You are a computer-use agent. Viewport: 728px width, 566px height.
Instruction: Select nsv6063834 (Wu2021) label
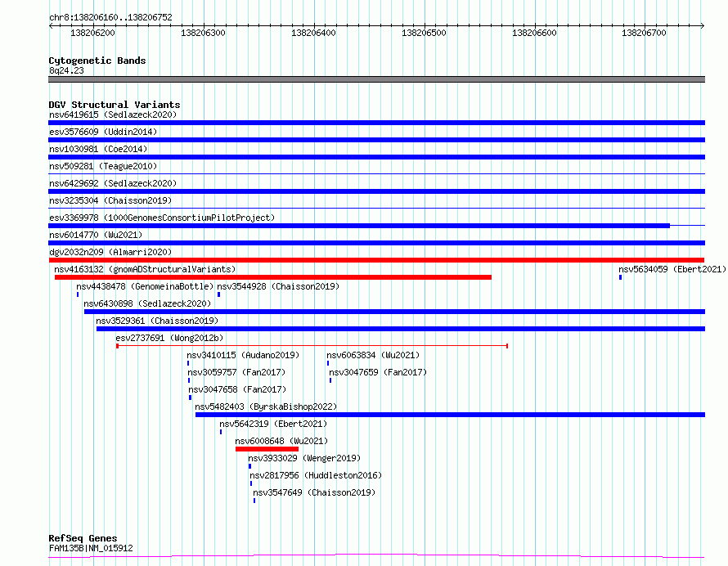point(373,355)
